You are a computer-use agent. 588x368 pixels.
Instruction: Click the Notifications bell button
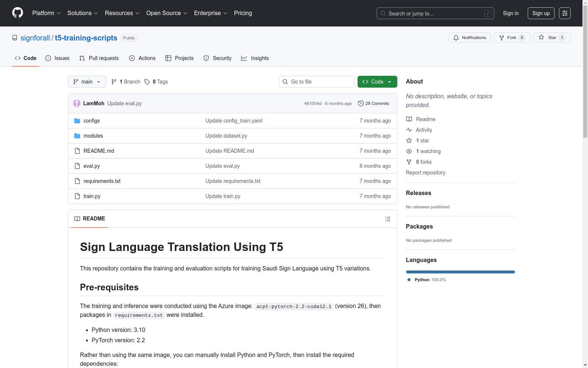470,38
